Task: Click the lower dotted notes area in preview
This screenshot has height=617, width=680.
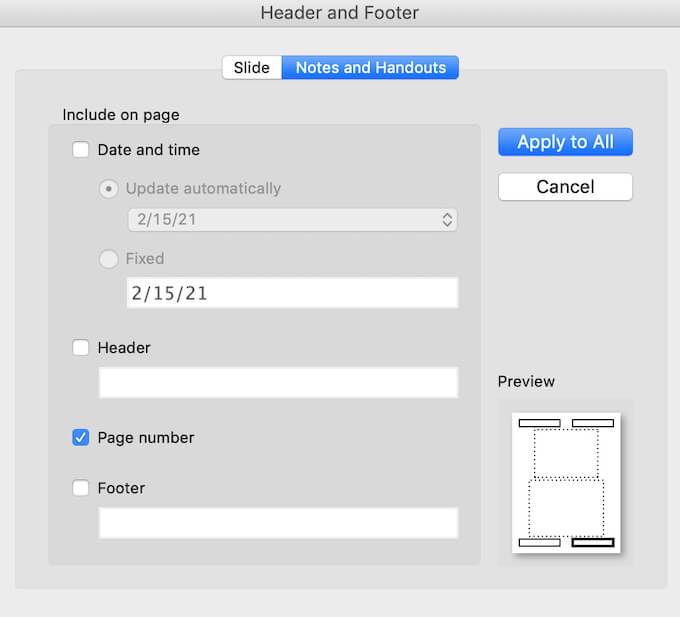Action: (566, 507)
